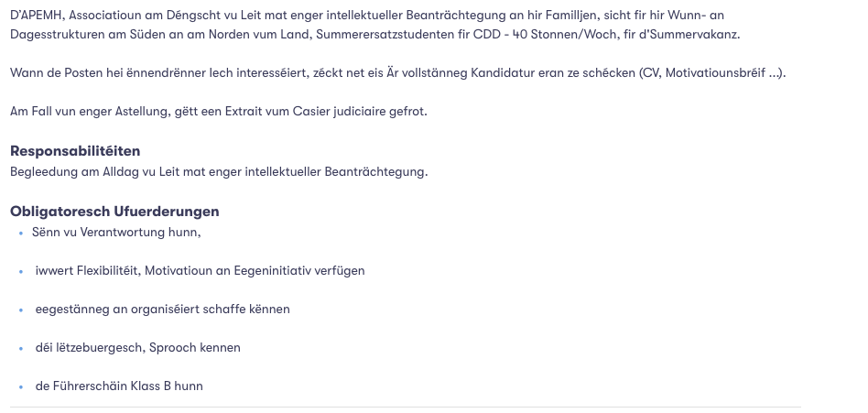This screenshot has height=413, width=868.
Task: Click the 40 Stonnen/Woch text
Action: [564, 34]
